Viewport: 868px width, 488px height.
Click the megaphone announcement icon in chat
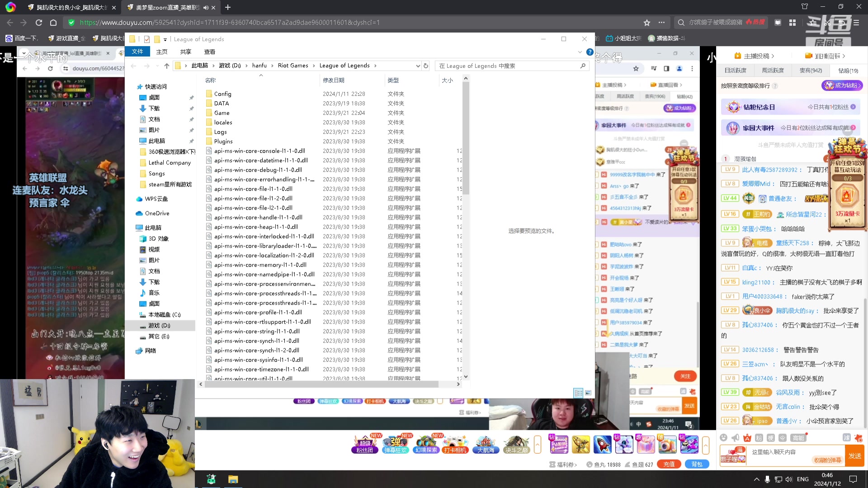click(736, 437)
